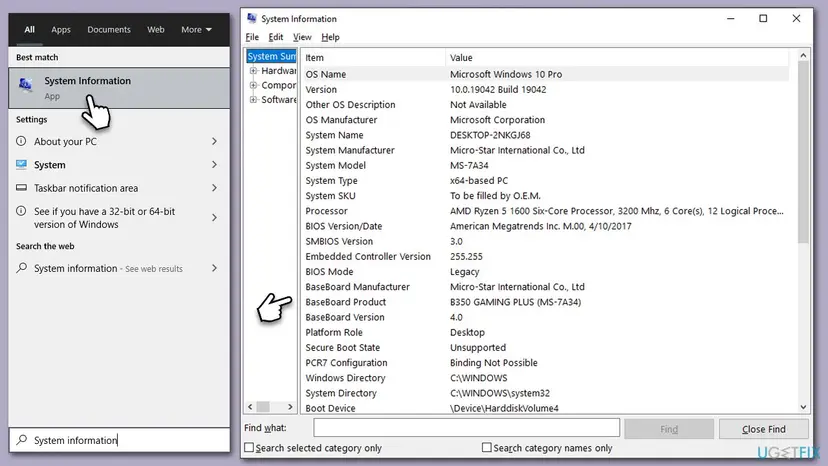Select the Processor row
828x466 pixels.
545,211
